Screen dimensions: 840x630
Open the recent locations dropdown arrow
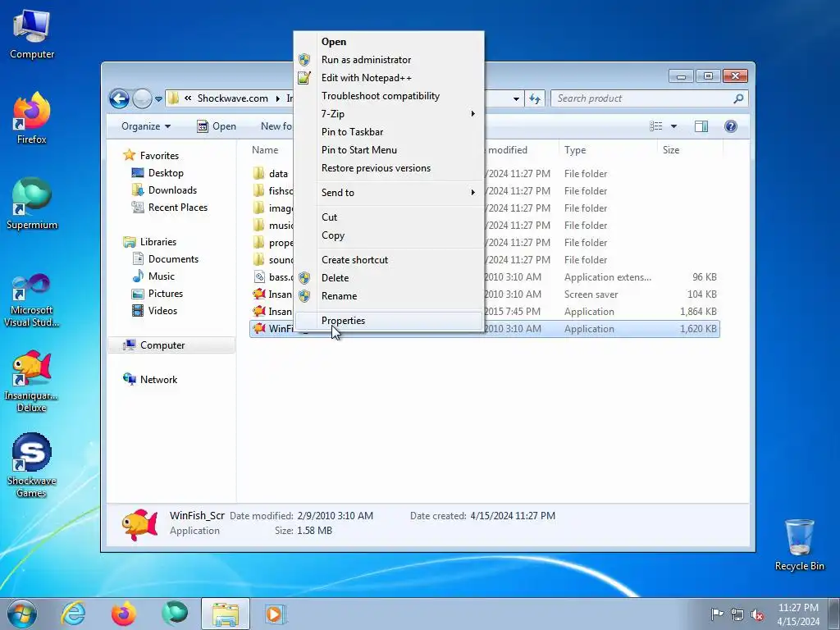tap(158, 99)
